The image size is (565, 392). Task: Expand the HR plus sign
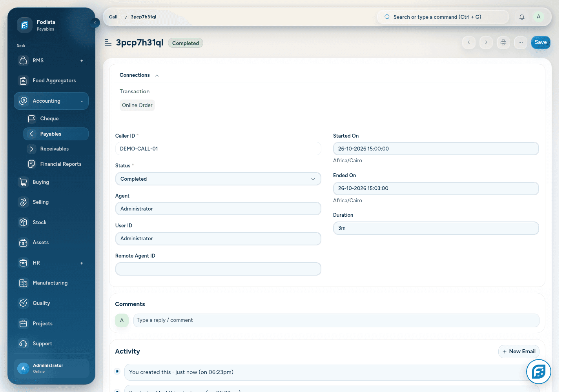pos(82,263)
